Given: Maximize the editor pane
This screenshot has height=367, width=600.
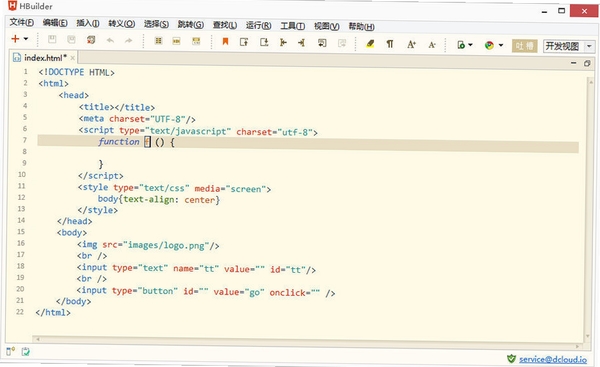Looking at the screenshot, I should click(x=587, y=63).
